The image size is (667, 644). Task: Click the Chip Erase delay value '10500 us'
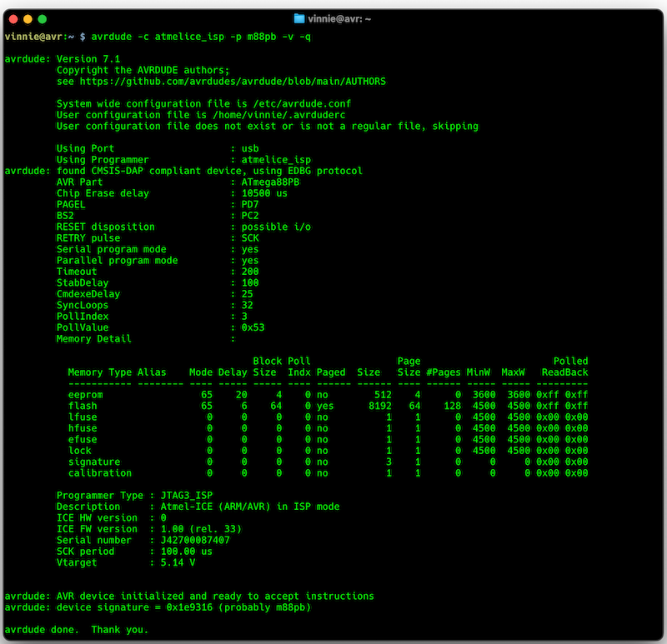coord(264,193)
